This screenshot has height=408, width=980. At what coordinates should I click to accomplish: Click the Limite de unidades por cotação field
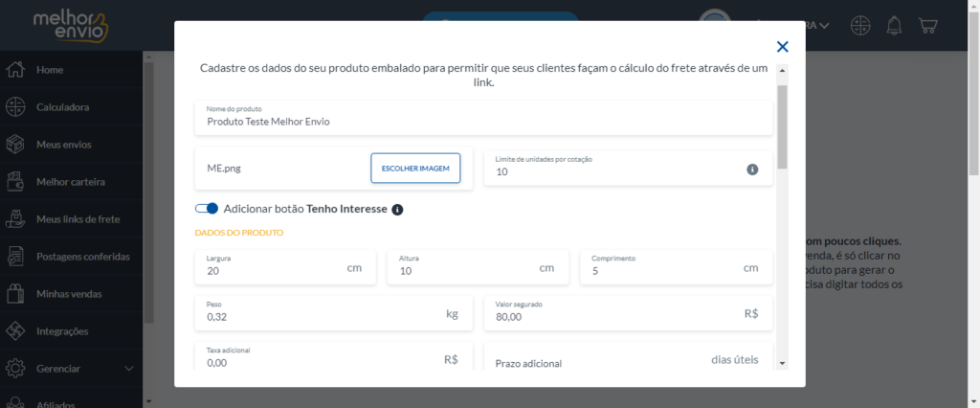(628, 167)
